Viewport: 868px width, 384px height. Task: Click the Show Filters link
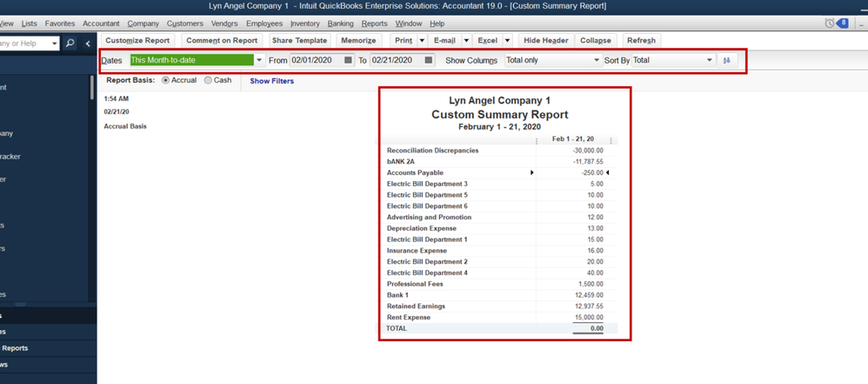(272, 81)
